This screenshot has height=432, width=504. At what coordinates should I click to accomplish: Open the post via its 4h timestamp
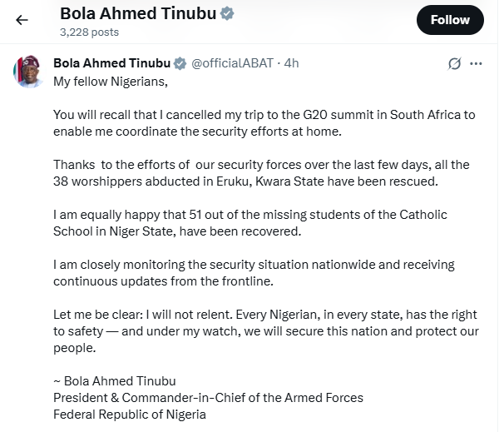point(290,63)
